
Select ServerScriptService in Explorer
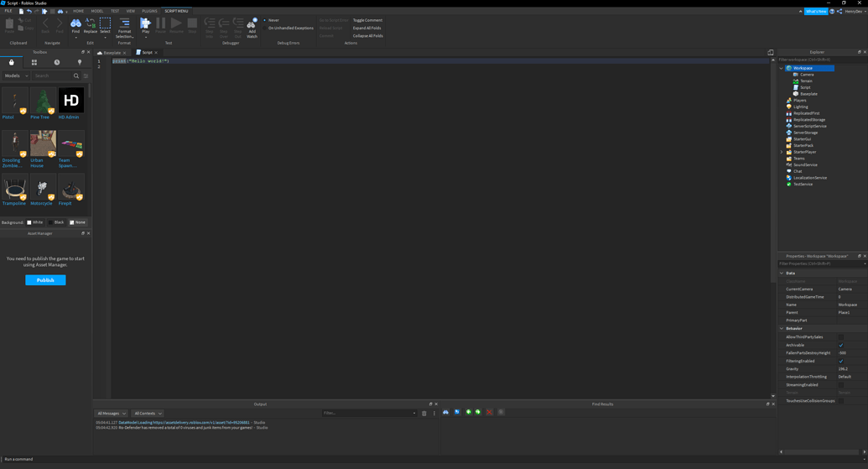click(x=810, y=126)
